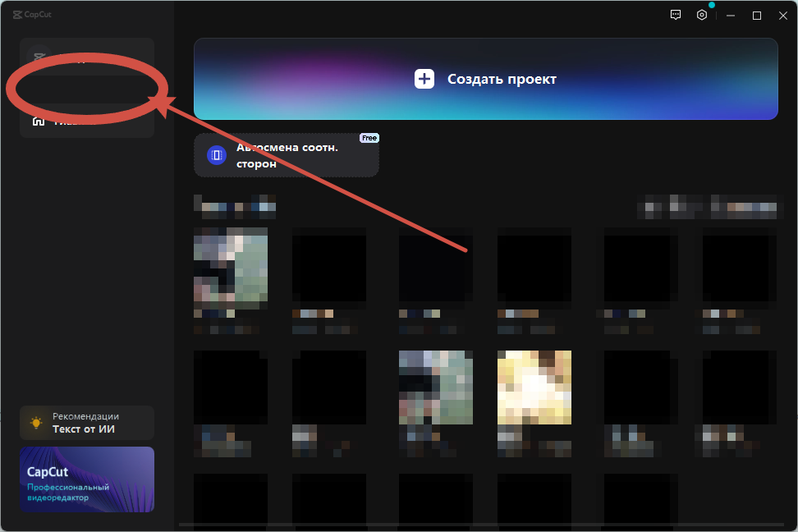Minimize the CapCut window
The image size is (798, 532).
point(731,16)
